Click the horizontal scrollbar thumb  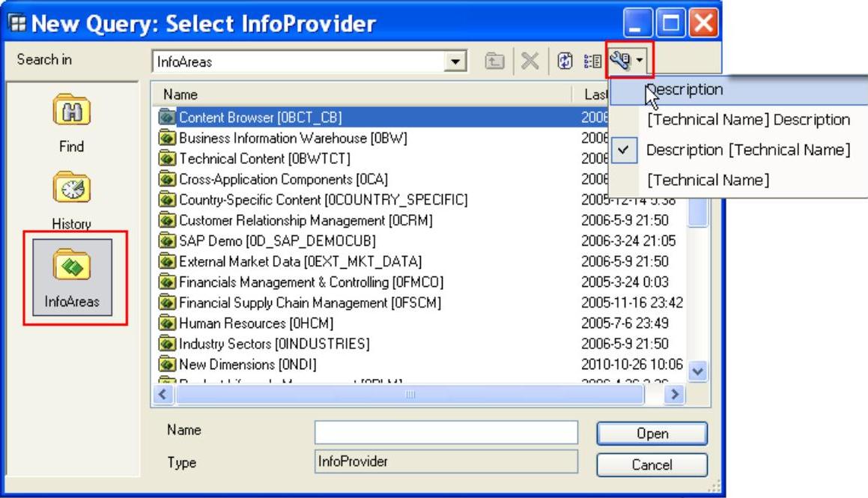[x=410, y=395]
